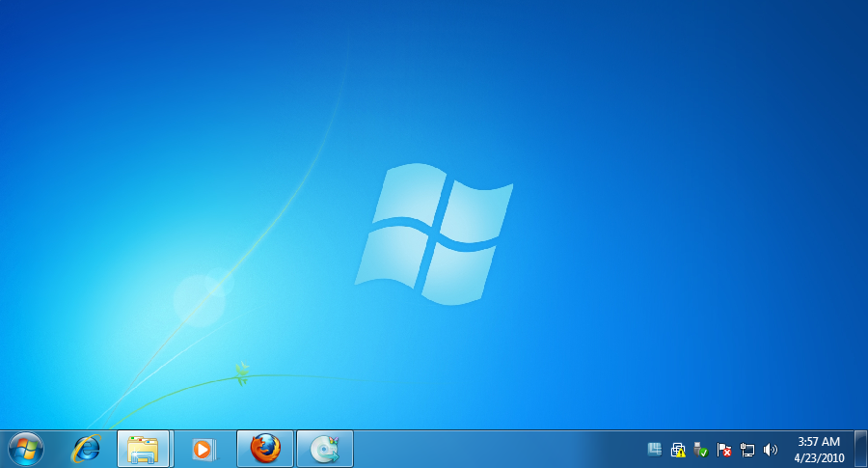
Task: Click the blue tiles tray icon
Action: [x=655, y=450]
